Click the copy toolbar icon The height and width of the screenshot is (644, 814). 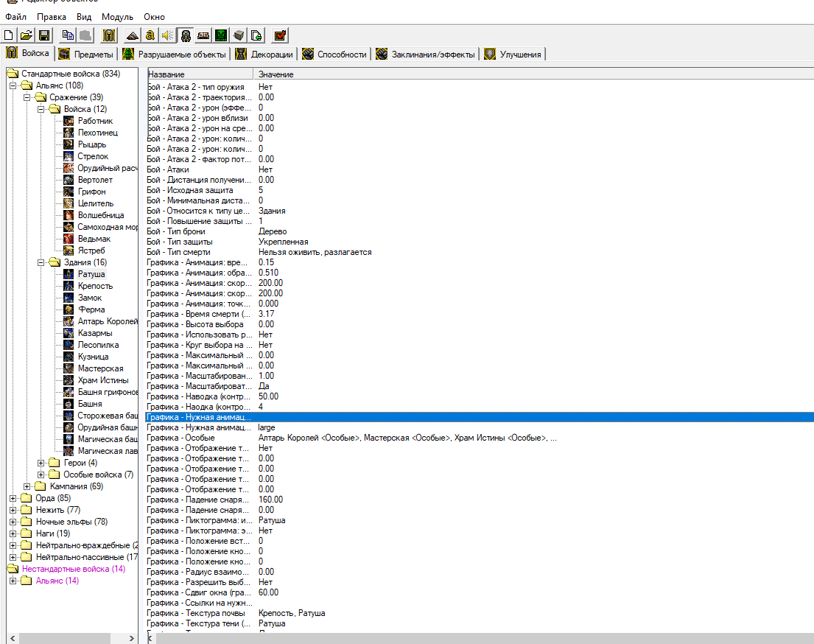pyautogui.click(x=68, y=35)
